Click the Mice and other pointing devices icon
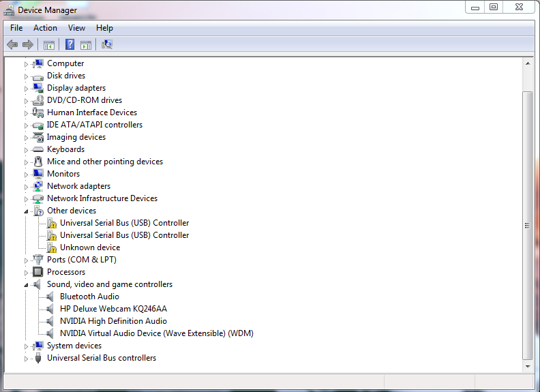This screenshot has width=540, height=392. 38,162
